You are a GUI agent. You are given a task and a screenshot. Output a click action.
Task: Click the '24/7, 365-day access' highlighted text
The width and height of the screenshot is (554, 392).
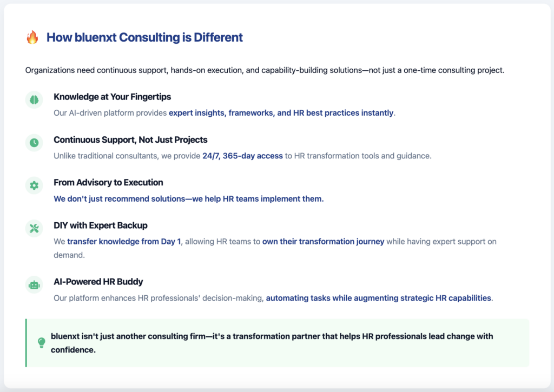pos(242,156)
